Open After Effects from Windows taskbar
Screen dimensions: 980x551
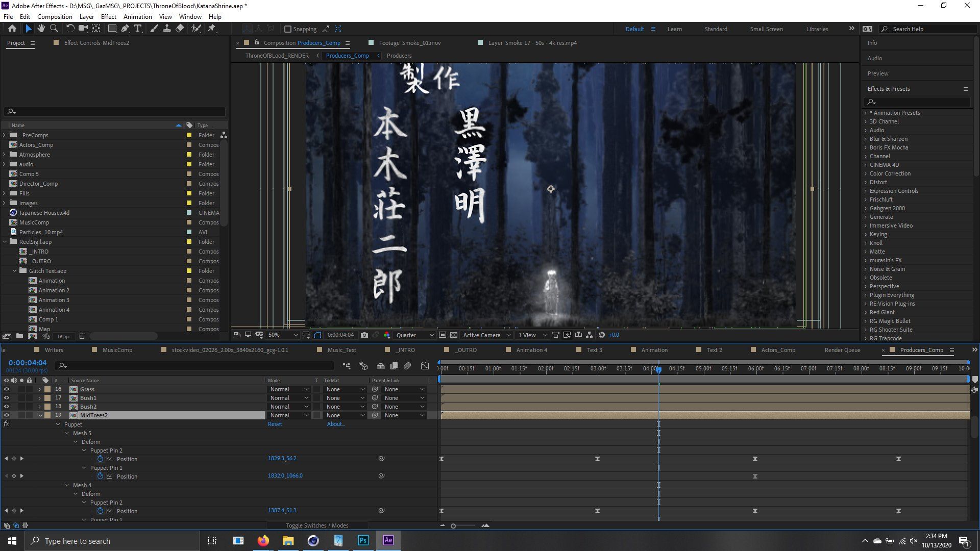tap(388, 541)
